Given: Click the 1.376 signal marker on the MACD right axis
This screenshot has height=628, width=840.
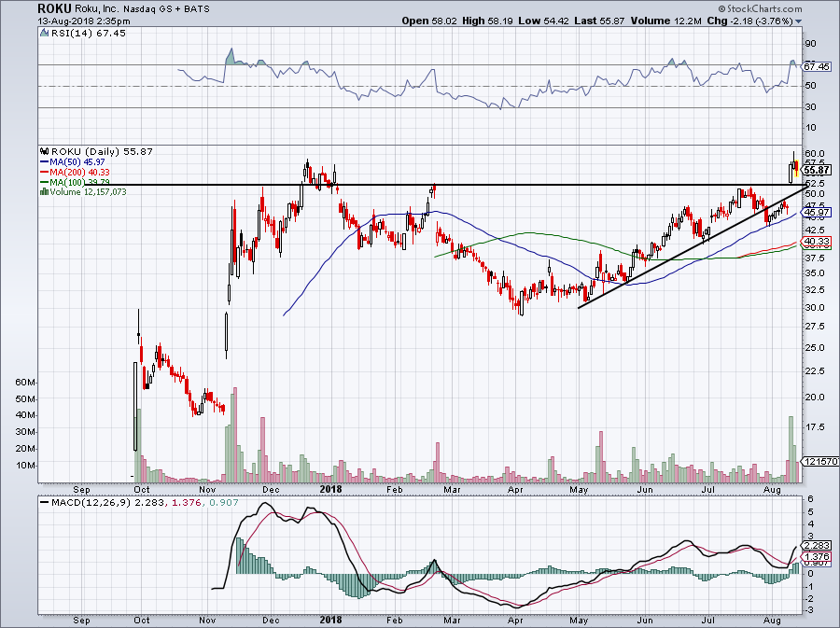Looking at the screenshot, I should 817,557.
